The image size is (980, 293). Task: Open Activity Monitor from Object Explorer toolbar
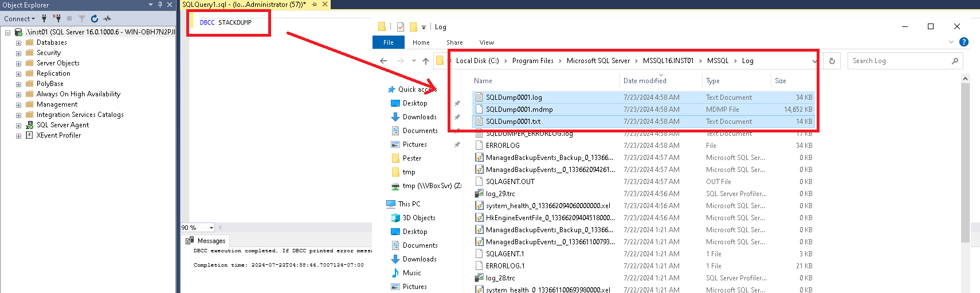click(107, 19)
